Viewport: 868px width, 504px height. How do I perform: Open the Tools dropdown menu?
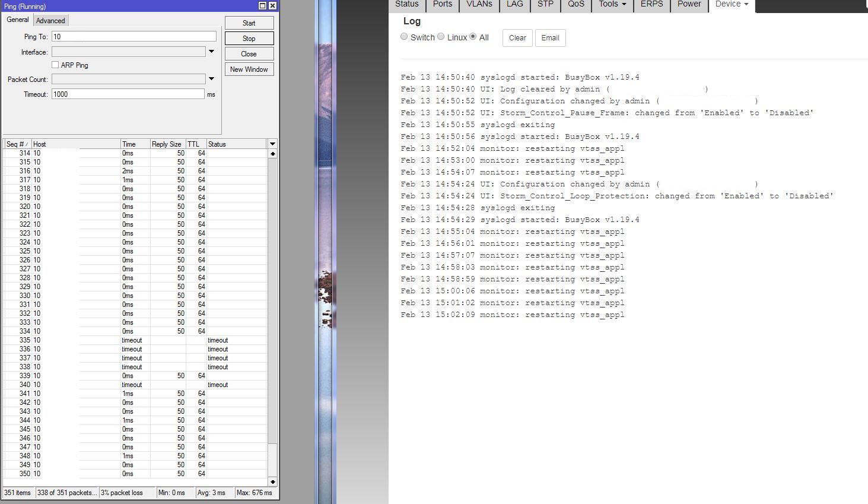pyautogui.click(x=612, y=4)
